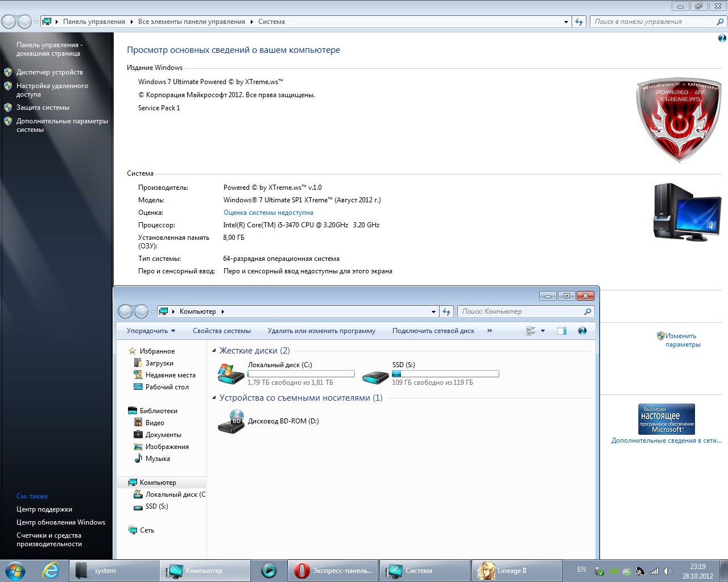Click the back button in System window
Image resolution: width=728 pixels, height=582 pixels.
(9, 22)
